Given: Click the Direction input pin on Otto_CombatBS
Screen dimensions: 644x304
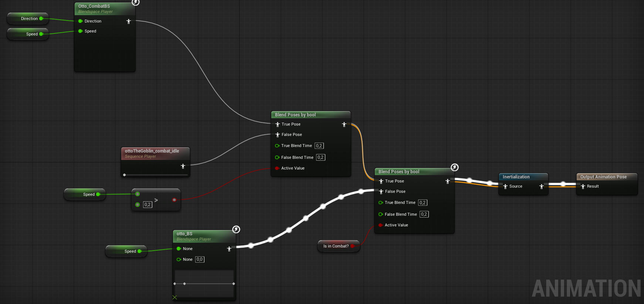Looking at the screenshot, I should pyautogui.click(x=81, y=21).
